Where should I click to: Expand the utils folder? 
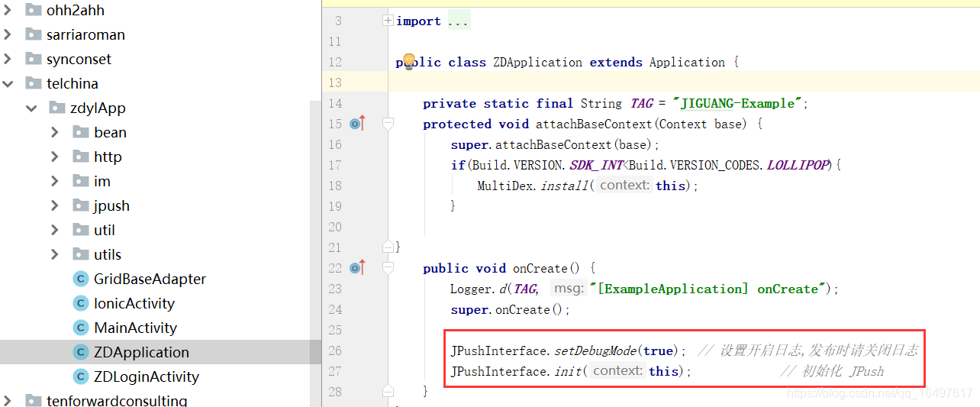[55, 254]
